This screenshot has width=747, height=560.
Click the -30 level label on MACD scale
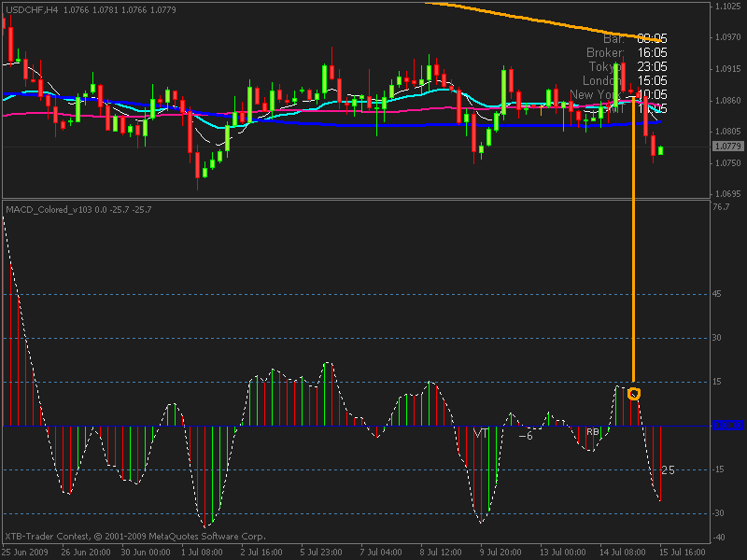coord(718,513)
